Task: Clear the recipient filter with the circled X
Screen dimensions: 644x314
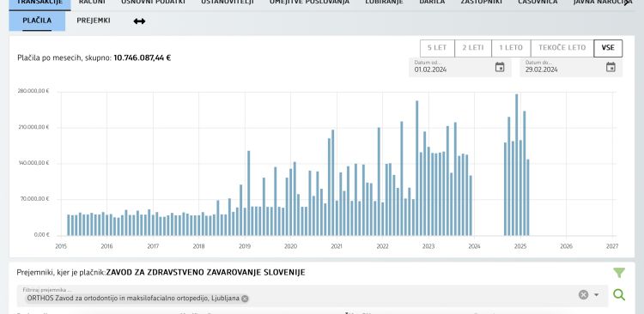Action: (583, 295)
